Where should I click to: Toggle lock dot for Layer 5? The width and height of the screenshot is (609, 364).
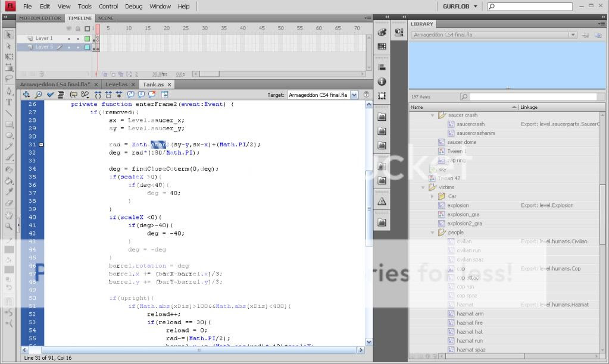pyautogui.click(x=78, y=47)
